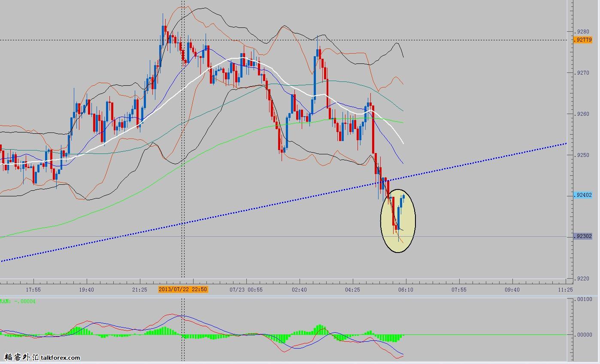Click the .9270 price scale value
This screenshot has width=600, height=364.
point(582,73)
